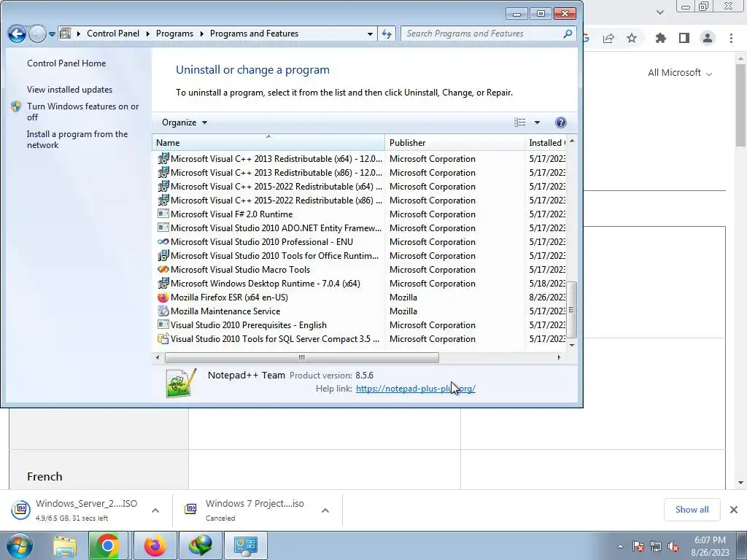747x560 pixels.
Task: Select Mozilla Maintenance Service icon
Action: (x=163, y=311)
